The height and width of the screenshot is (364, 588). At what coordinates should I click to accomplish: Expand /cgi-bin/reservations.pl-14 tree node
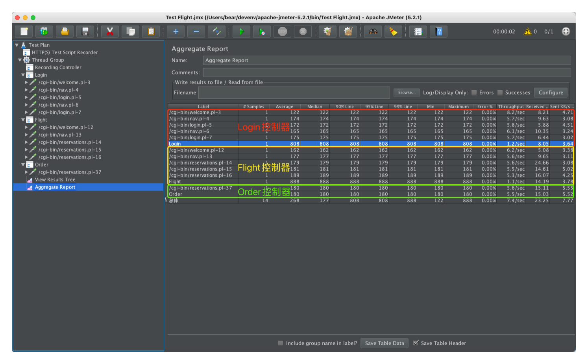click(x=26, y=142)
